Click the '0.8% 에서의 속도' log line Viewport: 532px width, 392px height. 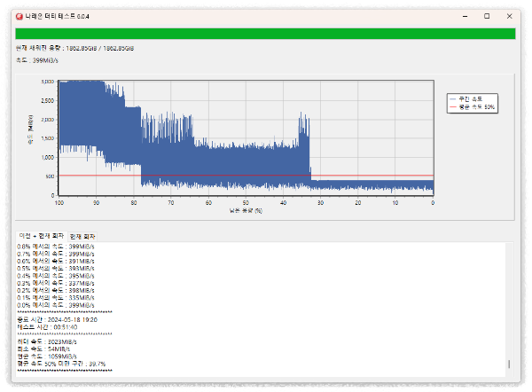click(56, 247)
